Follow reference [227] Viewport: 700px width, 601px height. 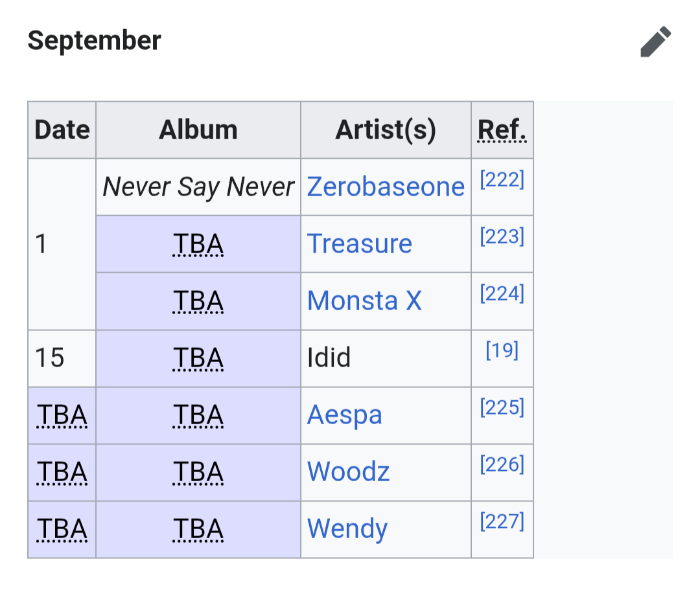(x=502, y=521)
